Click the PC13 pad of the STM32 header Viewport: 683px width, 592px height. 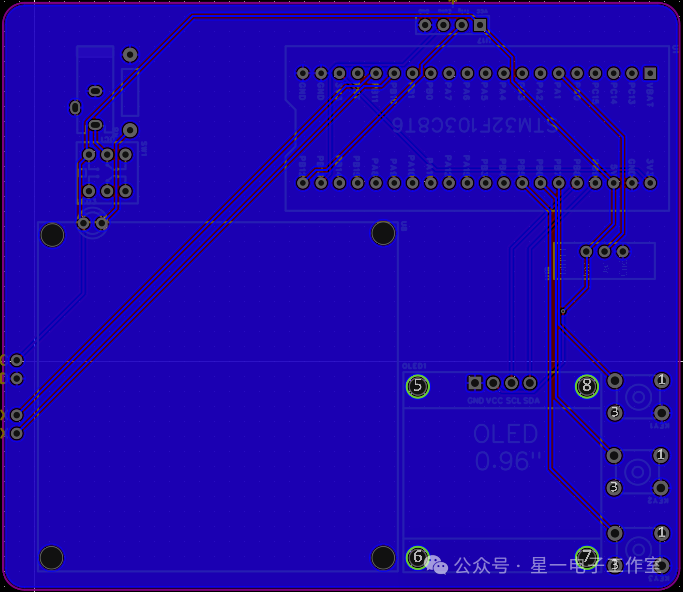632,73
